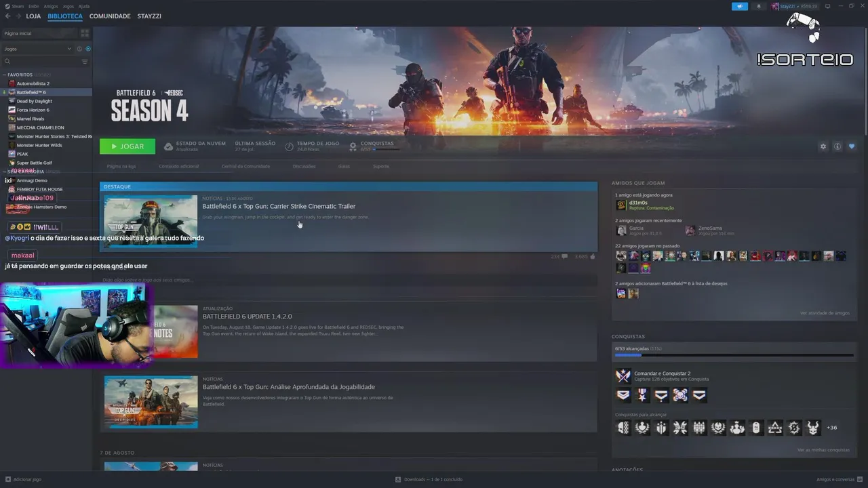Click the forward navigation arrow
Image resolution: width=868 pixels, height=488 pixels.
tap(18, 16)
